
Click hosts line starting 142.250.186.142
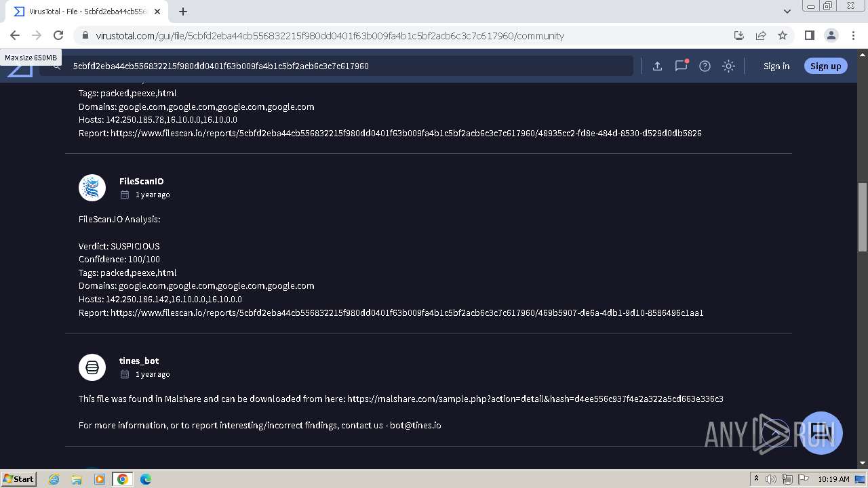tap(160, 299)
